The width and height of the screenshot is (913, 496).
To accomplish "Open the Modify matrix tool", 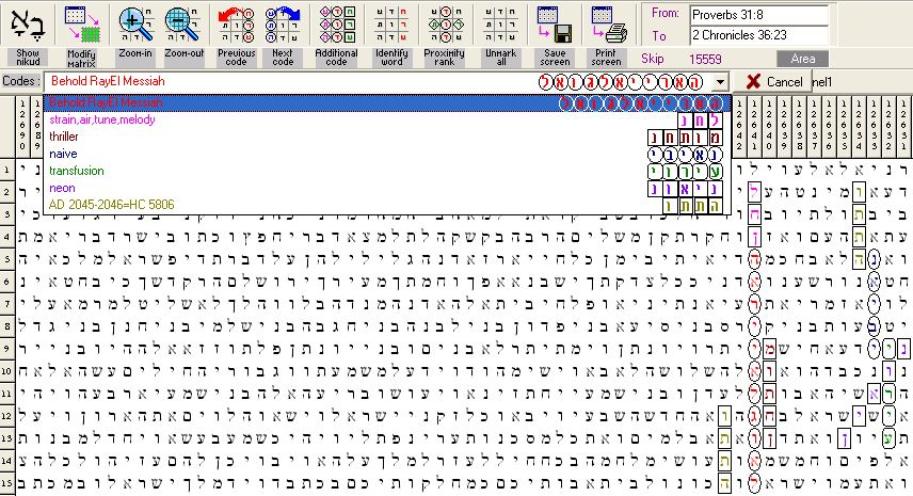I will click(x=81, y=24).
